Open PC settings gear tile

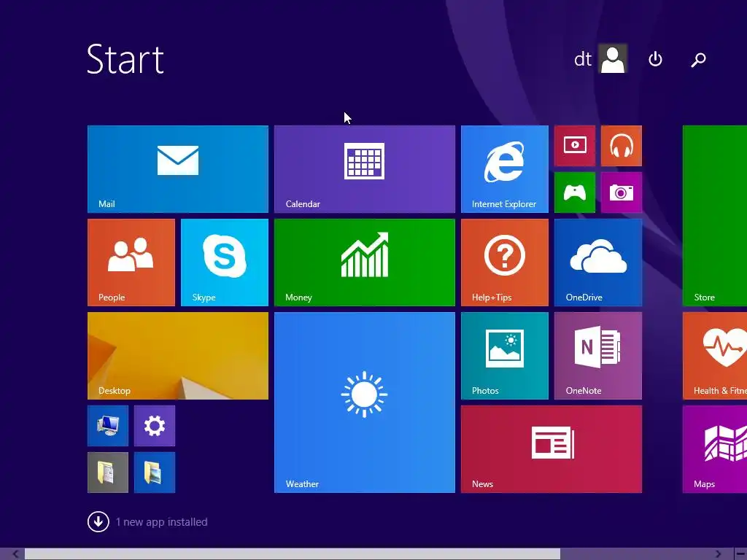point(155,426)
